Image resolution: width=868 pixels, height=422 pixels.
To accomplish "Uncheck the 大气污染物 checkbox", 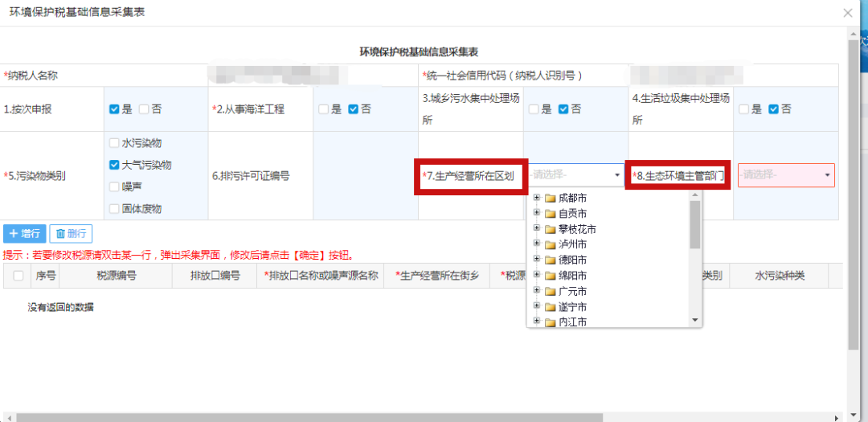I will click(114, 165).
